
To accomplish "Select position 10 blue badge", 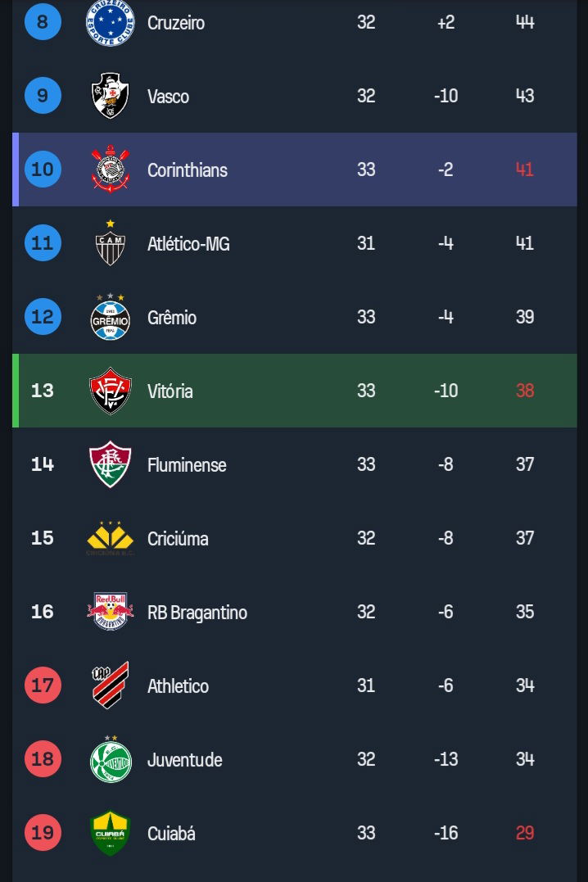I will [x=43, y=170].
